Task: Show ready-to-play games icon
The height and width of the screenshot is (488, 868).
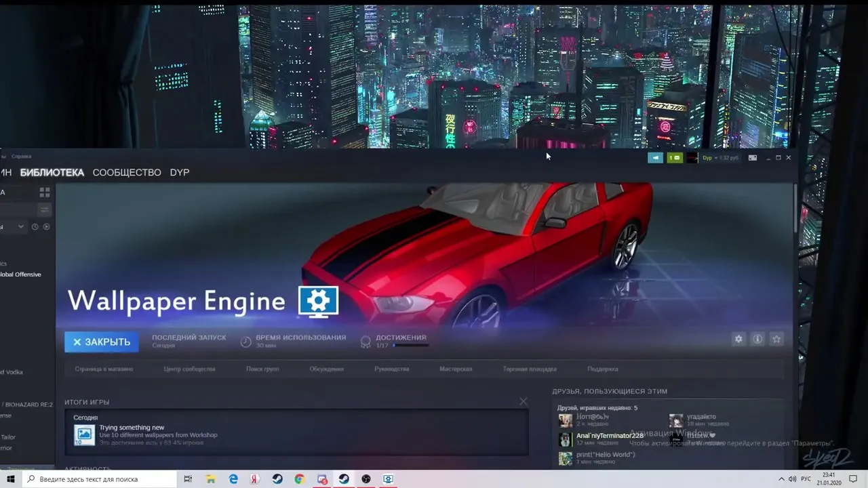Action: [47, 226]
